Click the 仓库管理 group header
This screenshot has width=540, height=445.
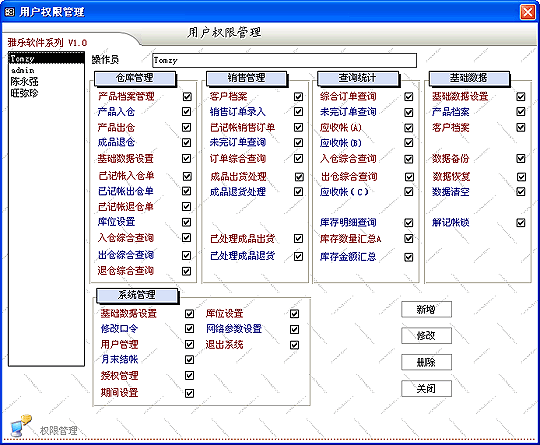pos(135,78)
